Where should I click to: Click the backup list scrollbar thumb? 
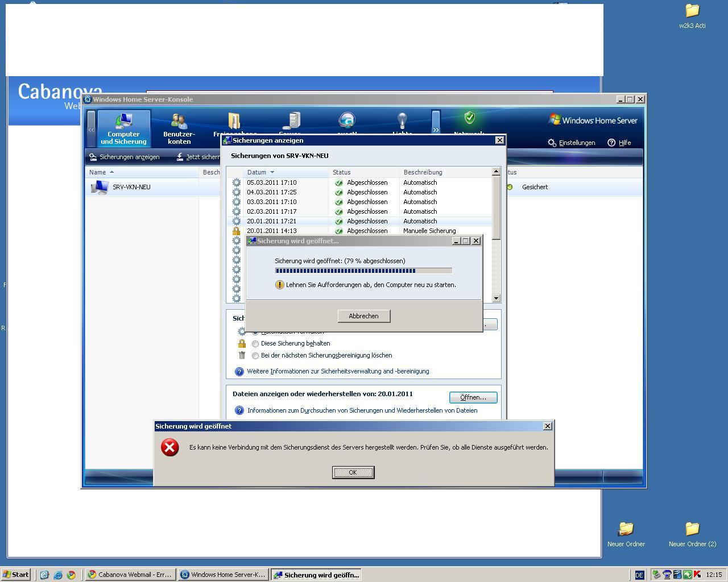click(x=496, y=207)
